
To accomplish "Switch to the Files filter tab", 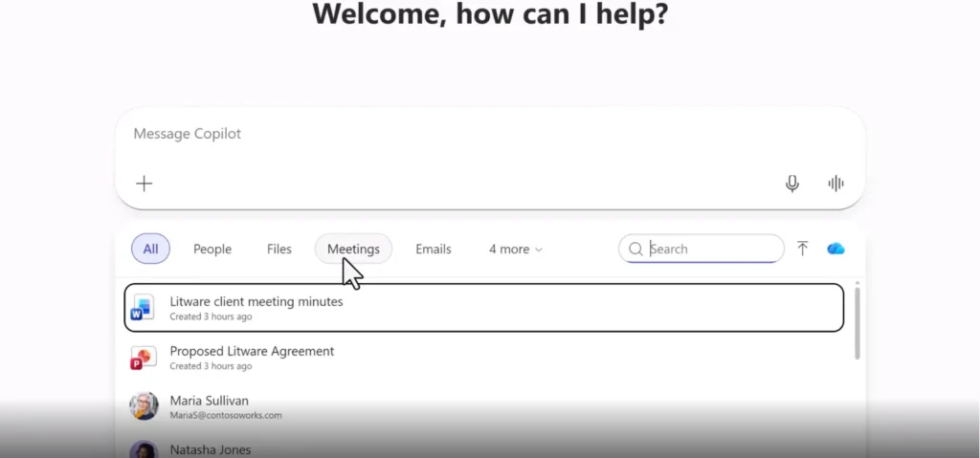I will point(279,249).
